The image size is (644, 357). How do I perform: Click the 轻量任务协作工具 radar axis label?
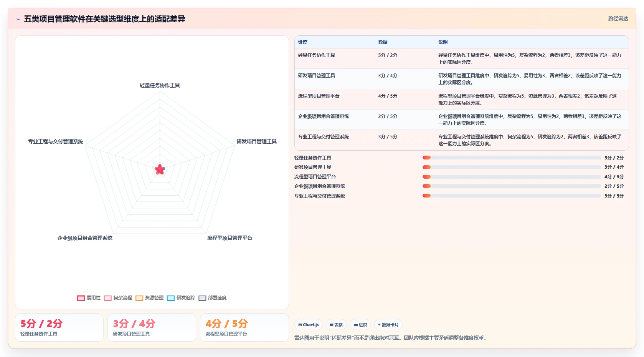click(x=160, y=85)
